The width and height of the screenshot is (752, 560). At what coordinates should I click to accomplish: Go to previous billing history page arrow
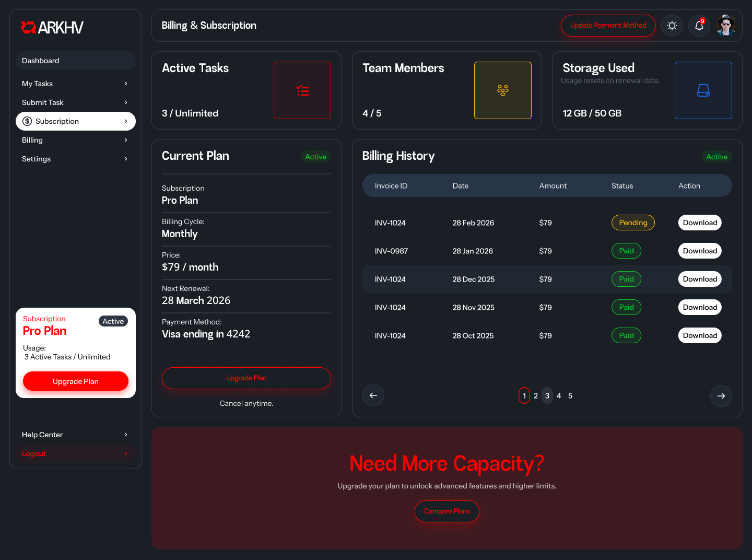coord(373,395)
